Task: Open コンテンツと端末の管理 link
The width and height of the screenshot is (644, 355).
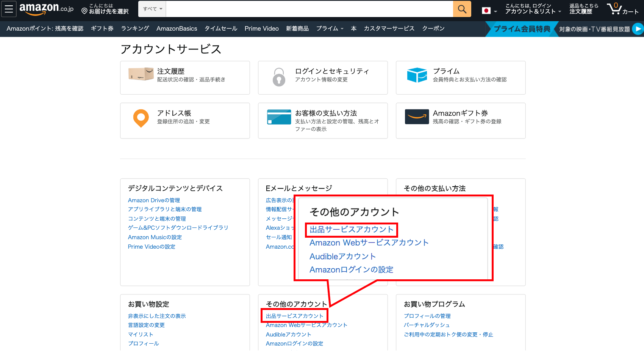Action: pyautogui.click(x=157, y=219)
